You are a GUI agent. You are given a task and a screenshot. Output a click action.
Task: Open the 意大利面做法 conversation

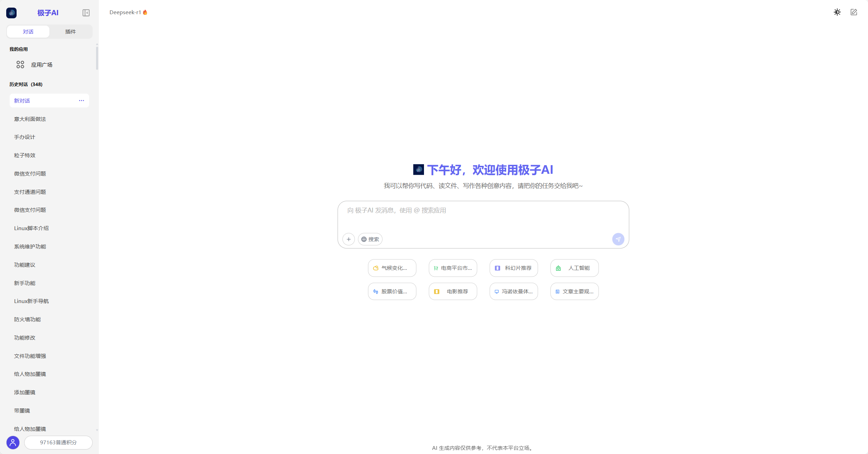click(x=30, y=119)
